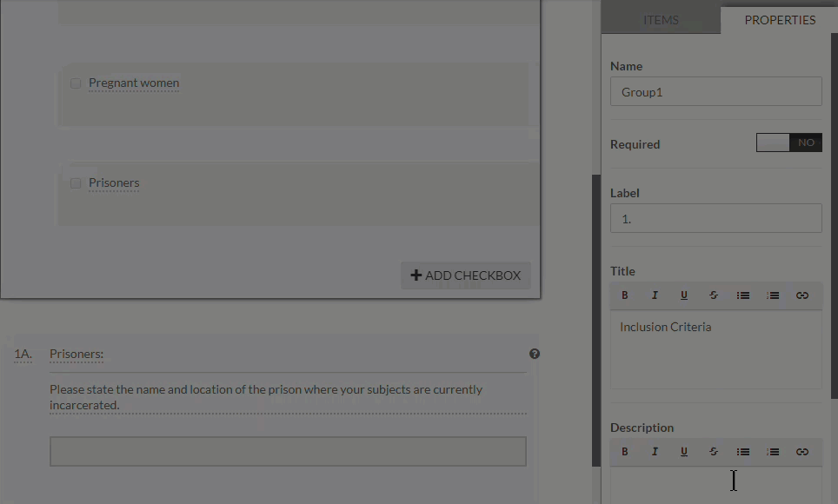Viewport: 838px width, 504px height.
Task: Apply strikethrough in the Title editor toolbar
Action: click(x=714, y=295)
